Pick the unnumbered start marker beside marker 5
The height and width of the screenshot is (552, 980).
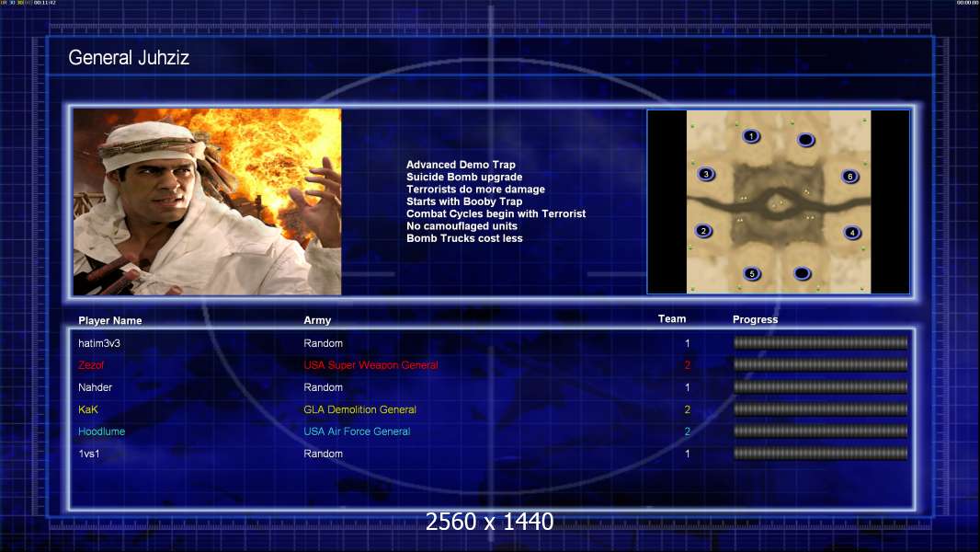tap(802, 273)
